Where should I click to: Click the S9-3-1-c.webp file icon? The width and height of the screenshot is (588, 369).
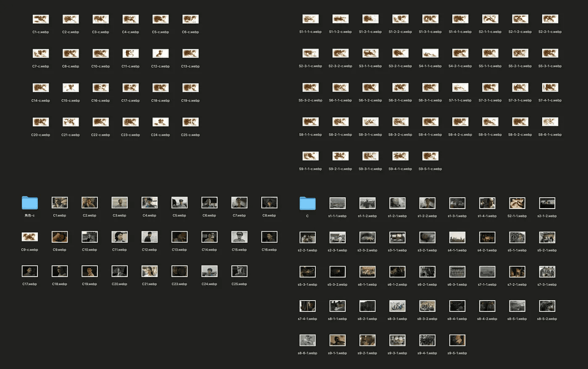coord(370,156)
